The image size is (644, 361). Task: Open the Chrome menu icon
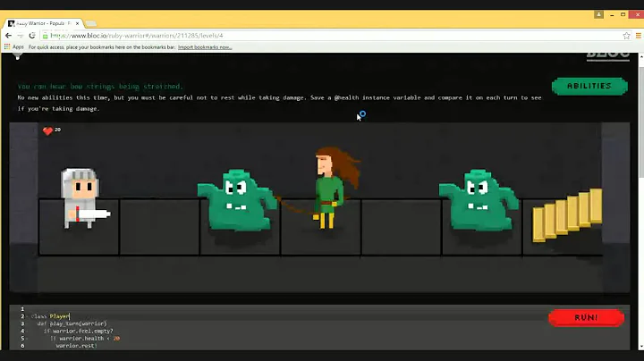coord(639,36)
